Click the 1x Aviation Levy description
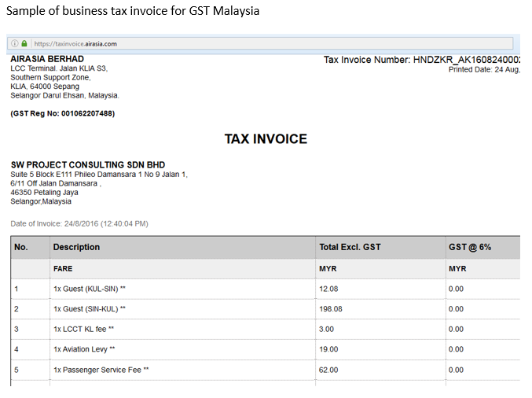Screen dimensions: 532x398 coord(85,349)
